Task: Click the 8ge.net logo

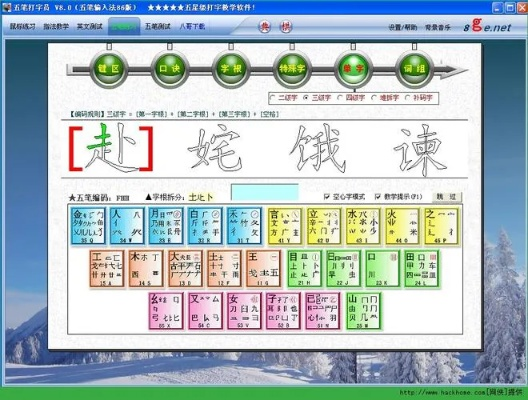Action: [x=487, y=26]
